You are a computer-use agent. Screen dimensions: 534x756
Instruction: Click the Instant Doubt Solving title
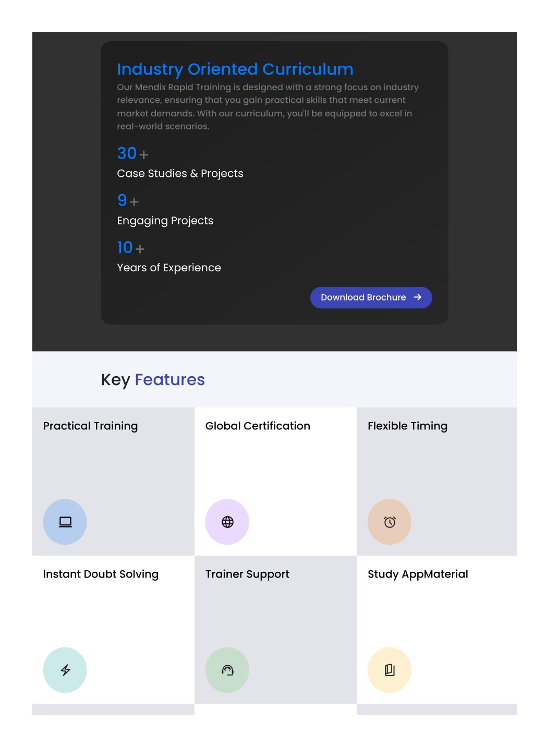coord(101,574)
